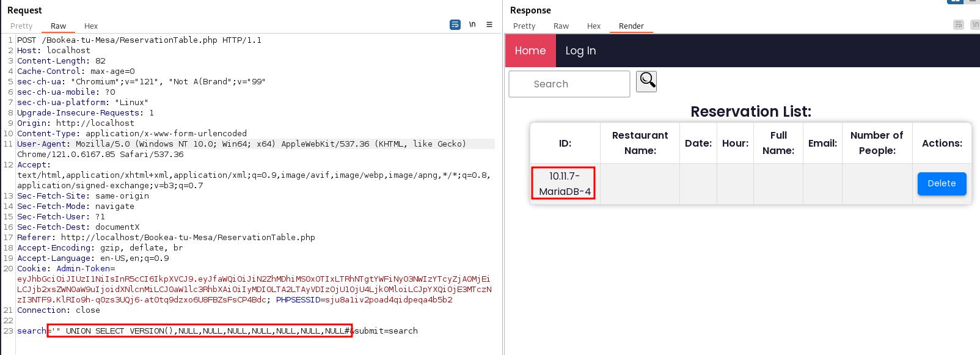The image size is (980, 355).
Task: Click the sec-ch-ua-platform: "Linux" line
Action: click(x=82, y=103)
